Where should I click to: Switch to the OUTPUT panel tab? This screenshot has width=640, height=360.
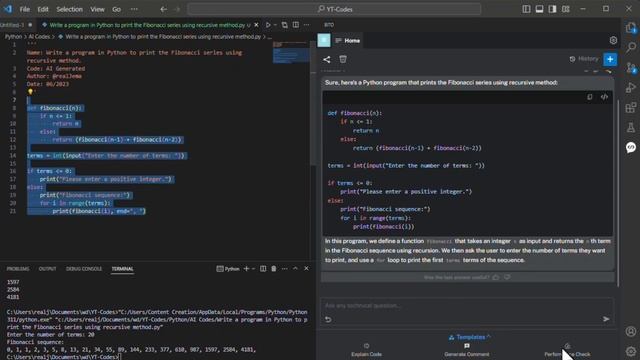pos(47,269)
